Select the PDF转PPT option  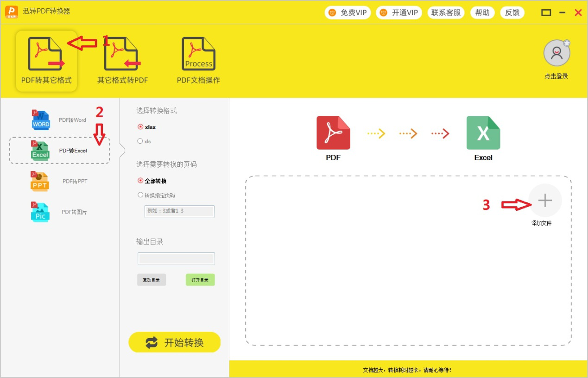[59, 181]
